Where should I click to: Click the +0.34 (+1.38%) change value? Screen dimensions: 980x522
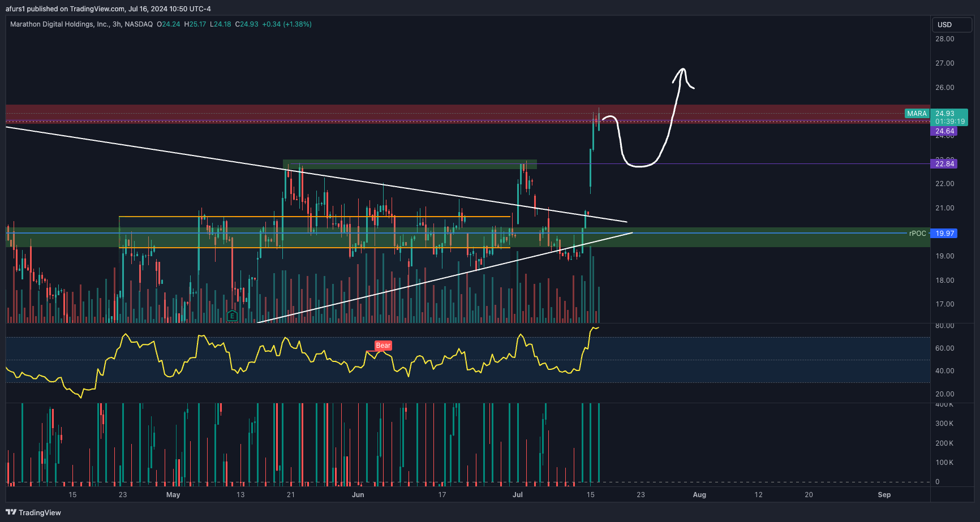coord(287,24)
